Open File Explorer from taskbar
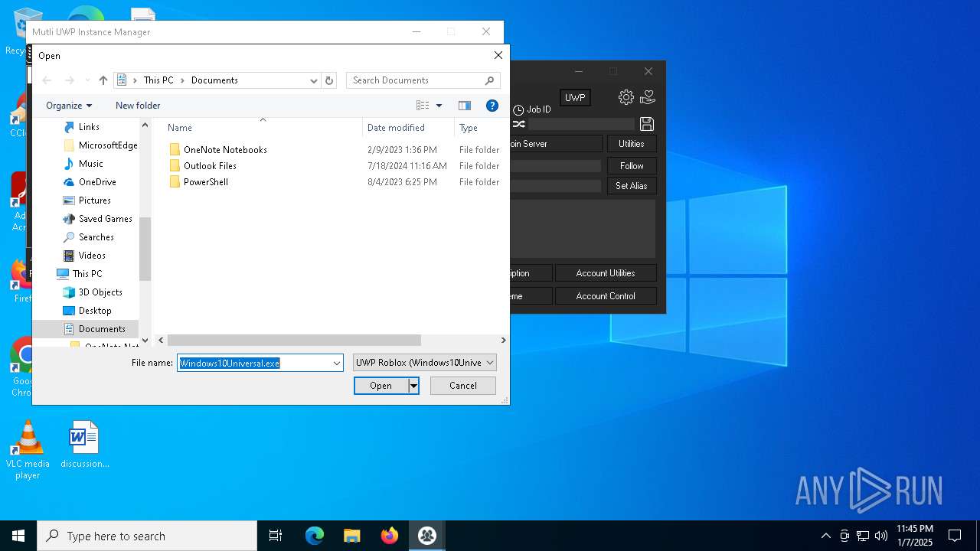The width and height of the screenshot is (980, 551). tap(352, 536)
